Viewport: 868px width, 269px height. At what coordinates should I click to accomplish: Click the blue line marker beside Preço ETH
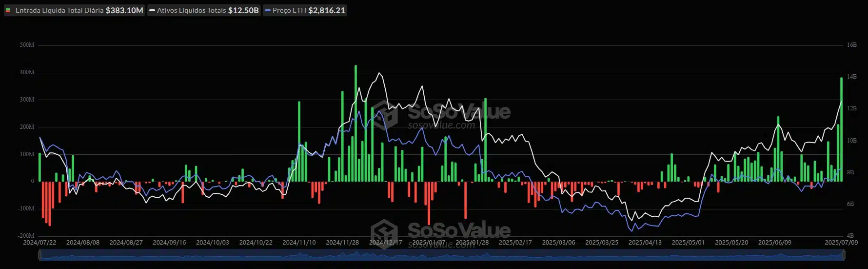point(268,10)
